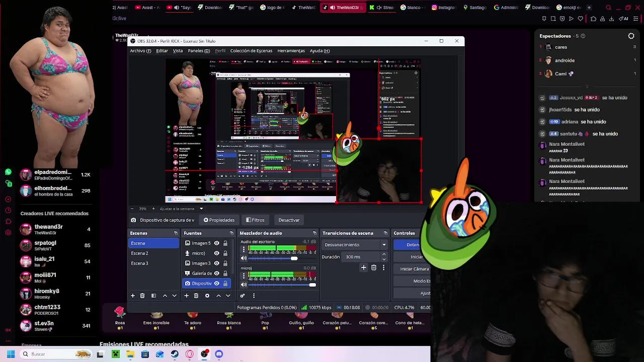Image resolution: width=644 pixels, height=362 pixels.
Task: Open Espectadores settings gear icon
Action: point(631,36)
